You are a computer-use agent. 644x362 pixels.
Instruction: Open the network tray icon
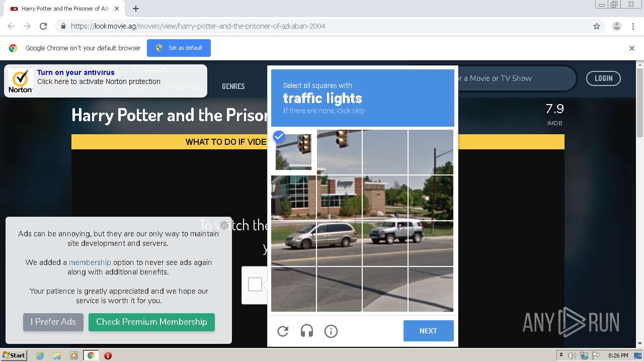click(584, 355)
